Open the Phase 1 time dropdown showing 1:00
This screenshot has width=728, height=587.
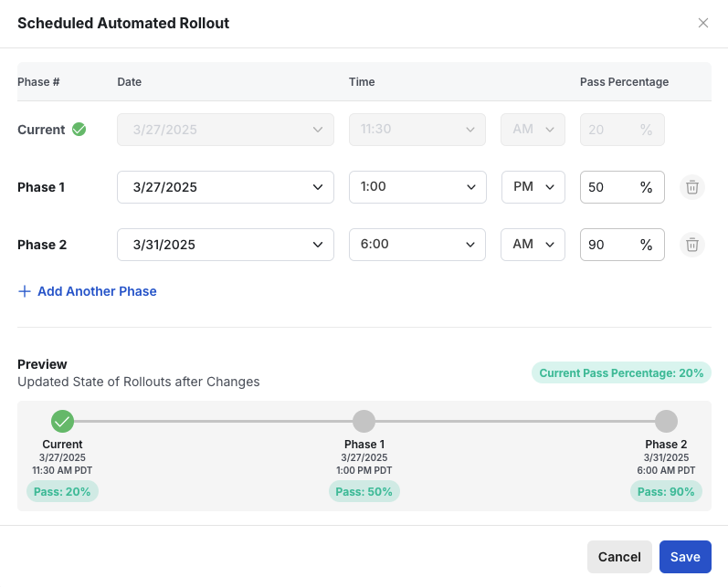coord(417,187)
